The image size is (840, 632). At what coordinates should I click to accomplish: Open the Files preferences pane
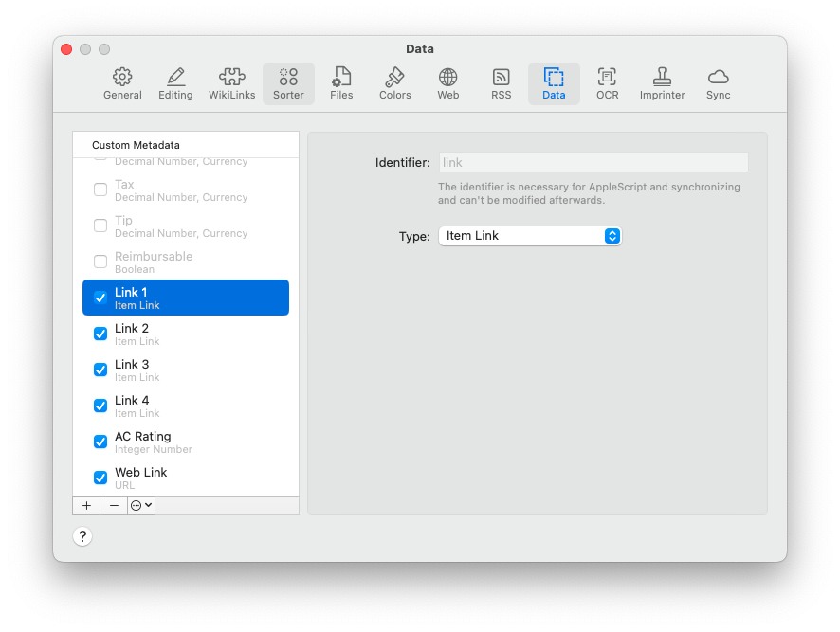point(341,84)
